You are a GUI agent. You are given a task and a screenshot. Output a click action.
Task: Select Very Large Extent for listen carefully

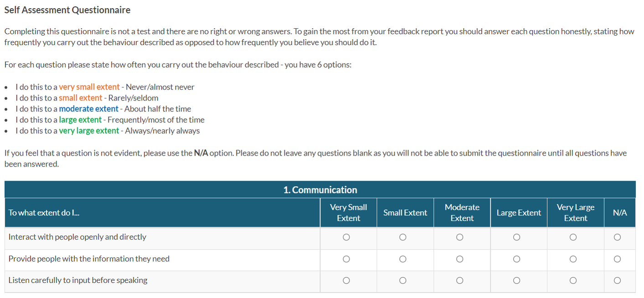[x=573, y=281]
